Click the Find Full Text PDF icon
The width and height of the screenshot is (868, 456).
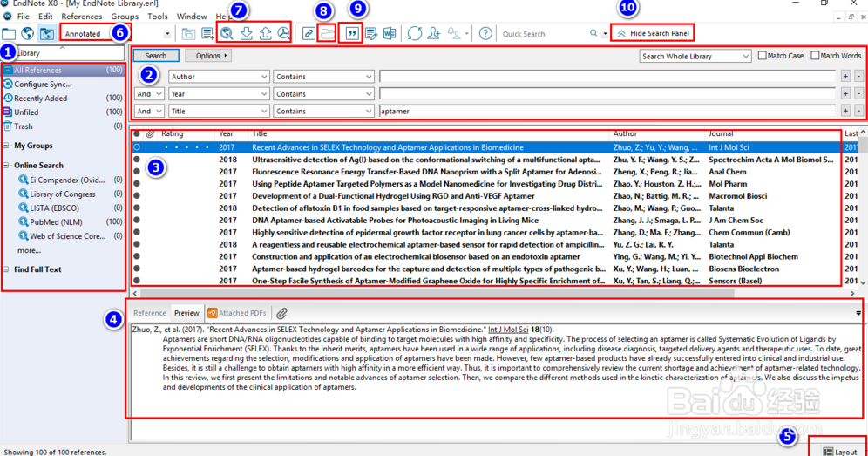(283, 34)
